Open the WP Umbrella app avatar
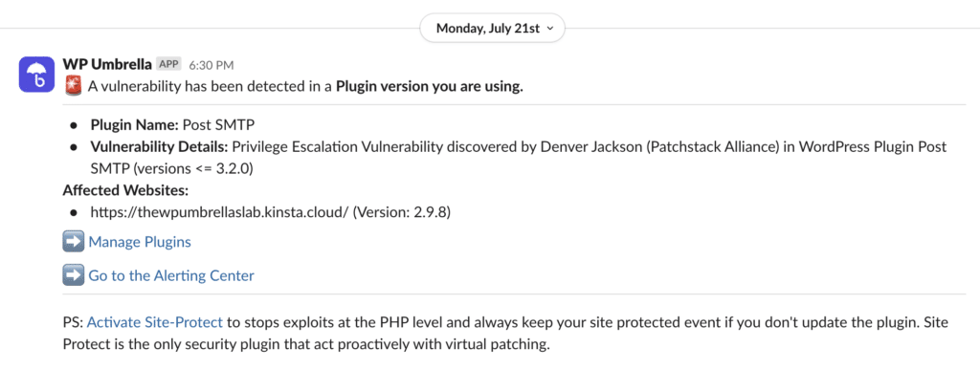This screenshot has height=370, width=980. point(36,75)
